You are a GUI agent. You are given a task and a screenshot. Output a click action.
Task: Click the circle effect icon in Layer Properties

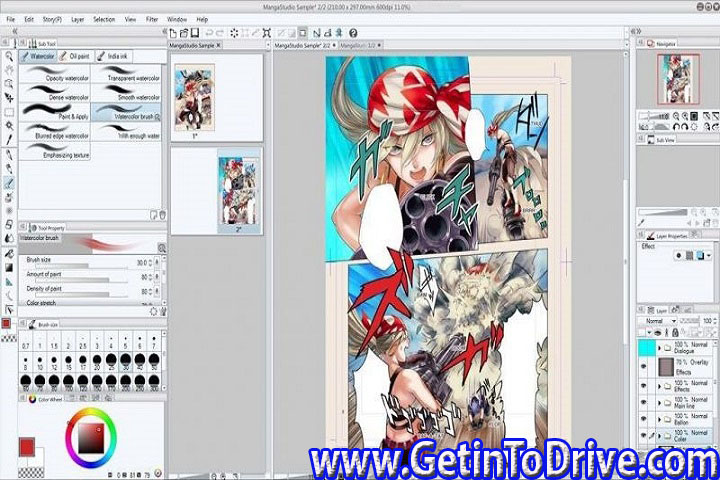pyautogui.click(x=678, y=255)
